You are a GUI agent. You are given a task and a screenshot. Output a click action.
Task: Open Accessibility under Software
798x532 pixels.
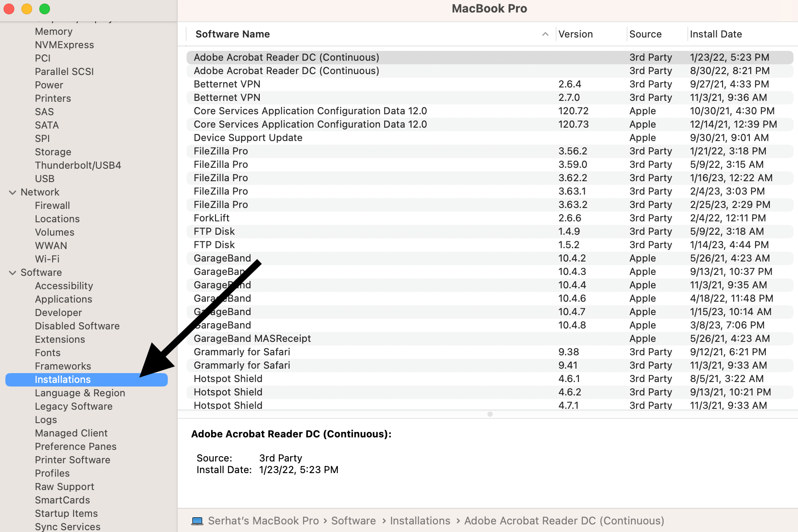pyautogui.click(x=64, y=286)
